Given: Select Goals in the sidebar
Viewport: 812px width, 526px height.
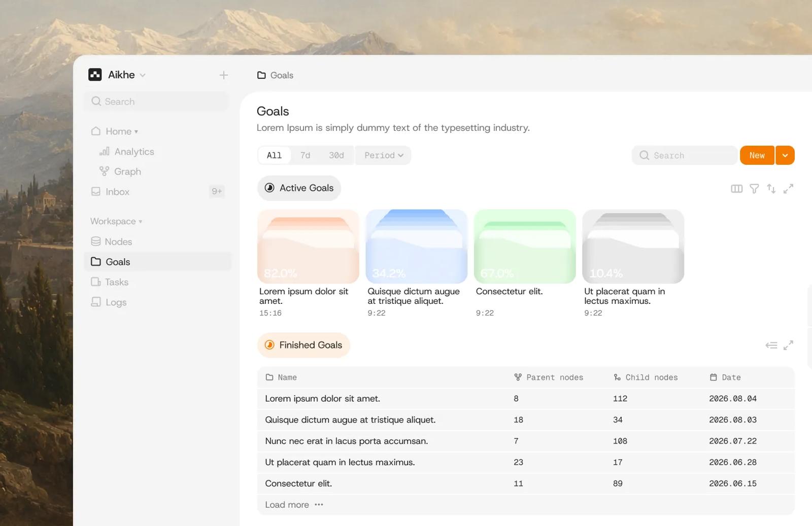Looking at the screenshot, I should coord(157,262).
